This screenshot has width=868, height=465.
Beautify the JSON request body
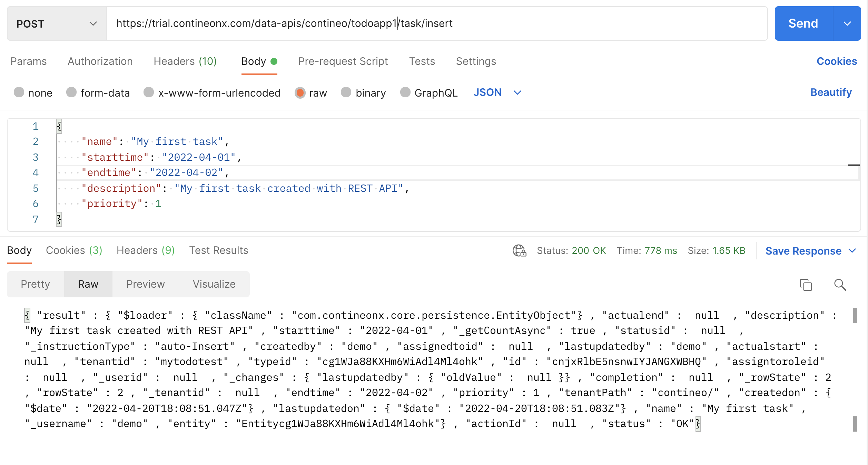tap(831, 92)
